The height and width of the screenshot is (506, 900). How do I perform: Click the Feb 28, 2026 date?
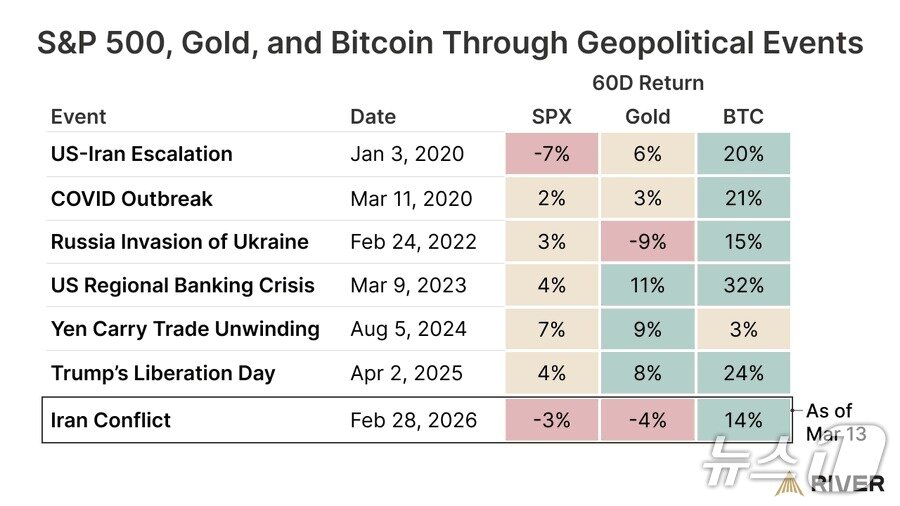(413, 420)
